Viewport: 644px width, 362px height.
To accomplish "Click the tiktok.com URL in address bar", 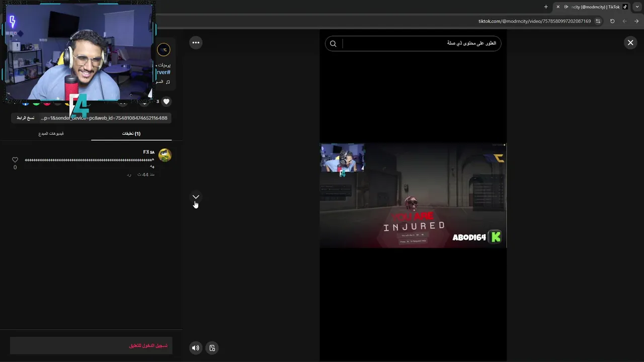I will 534,21.
